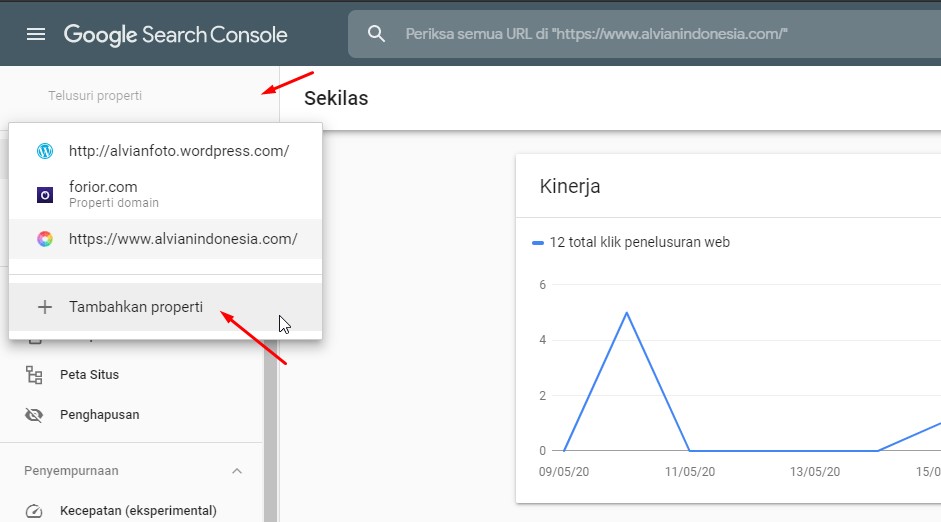This screenshot has height=522, width=941.
Task: Click the forior.com favicon icon
Action: point(45,194)
